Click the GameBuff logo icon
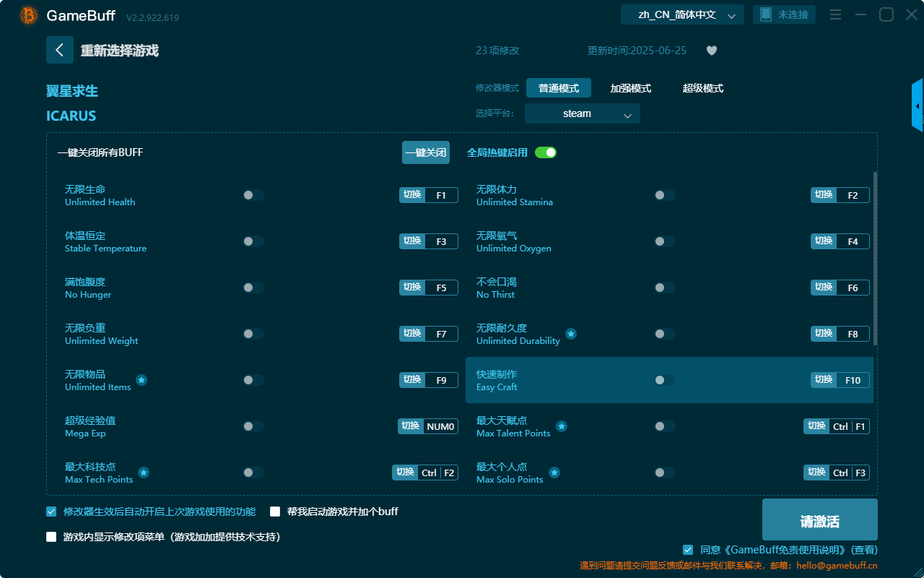The image size is (924, 578). tap(27, 15)
